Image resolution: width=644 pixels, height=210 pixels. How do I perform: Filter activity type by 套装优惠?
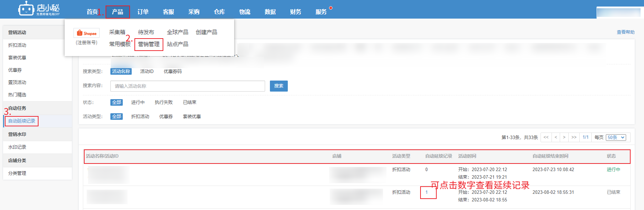click(192, 116)
